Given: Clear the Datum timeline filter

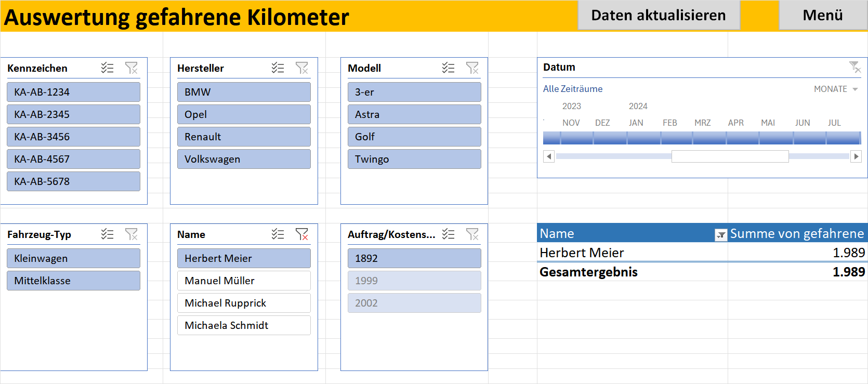Looking at the screenshot, I should pyautogui.click(x=855, y=67).
